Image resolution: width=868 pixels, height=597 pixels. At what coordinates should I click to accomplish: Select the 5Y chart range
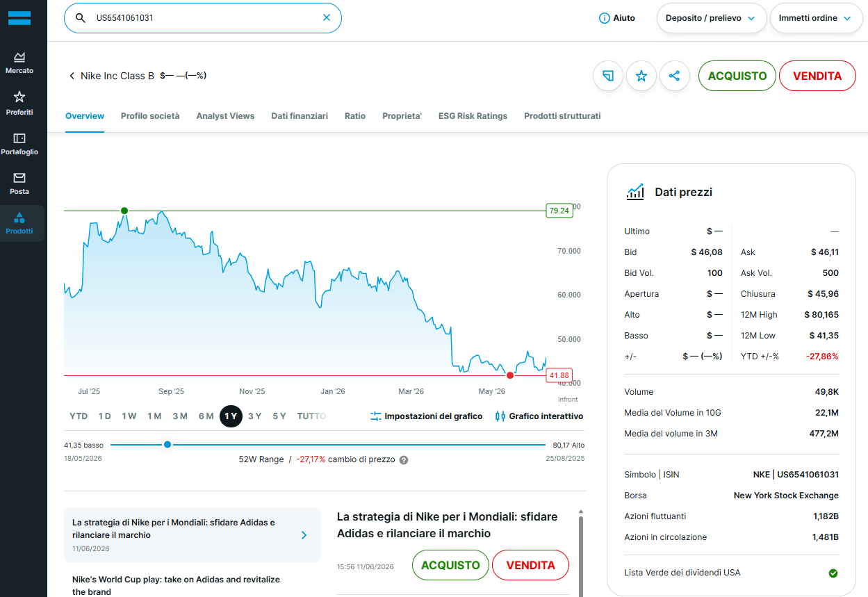279,416
